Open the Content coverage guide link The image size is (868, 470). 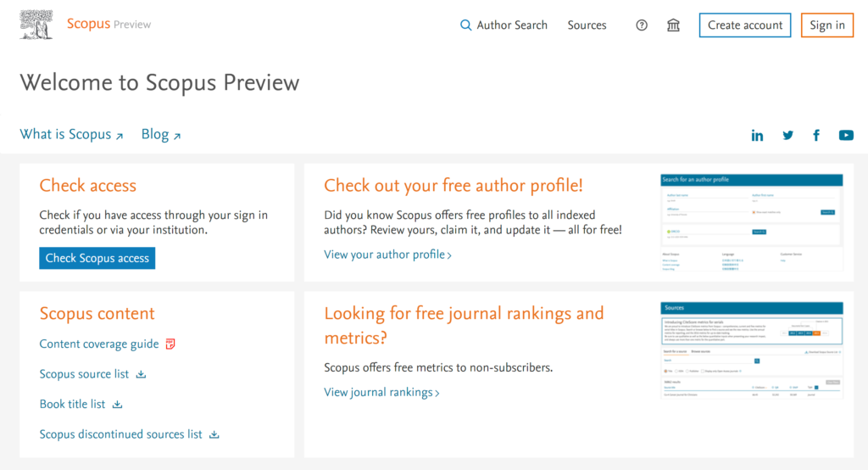[99, 344]
